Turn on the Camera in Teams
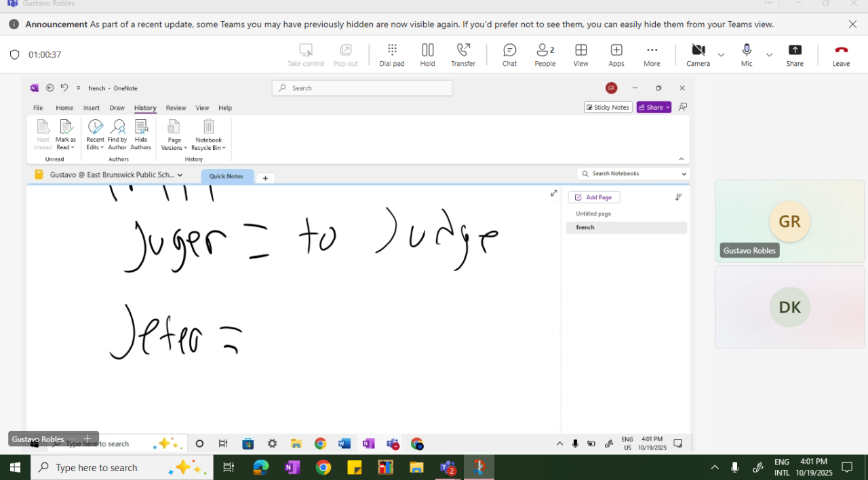The height and width of the screenshot is (480, 868). (698, 55)
